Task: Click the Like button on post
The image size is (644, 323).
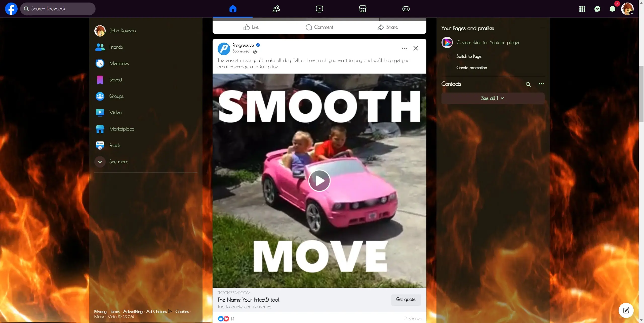Action: pyautogui.click(x=251, y=27)
